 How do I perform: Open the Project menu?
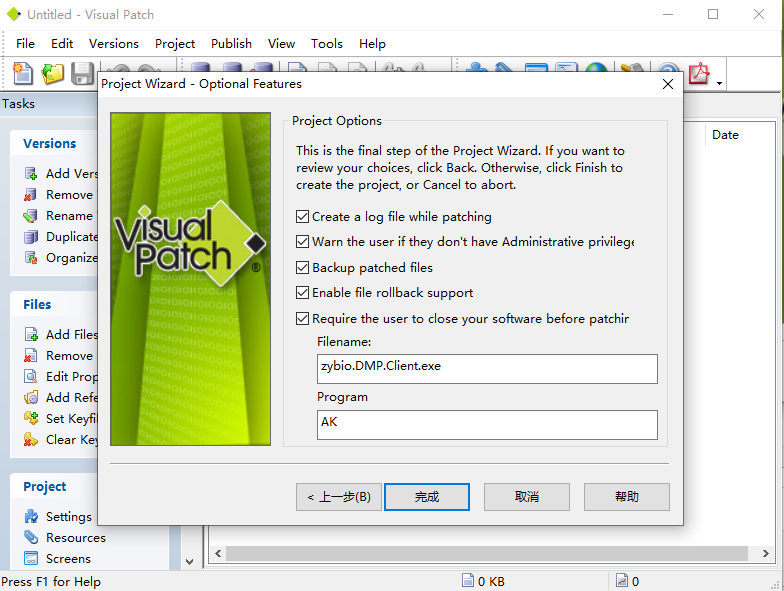174,44
